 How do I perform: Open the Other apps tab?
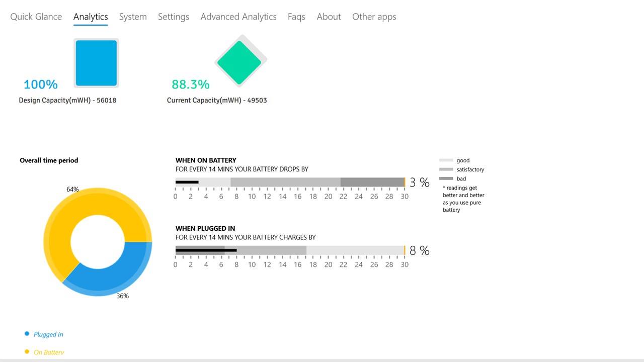(374, 17)
